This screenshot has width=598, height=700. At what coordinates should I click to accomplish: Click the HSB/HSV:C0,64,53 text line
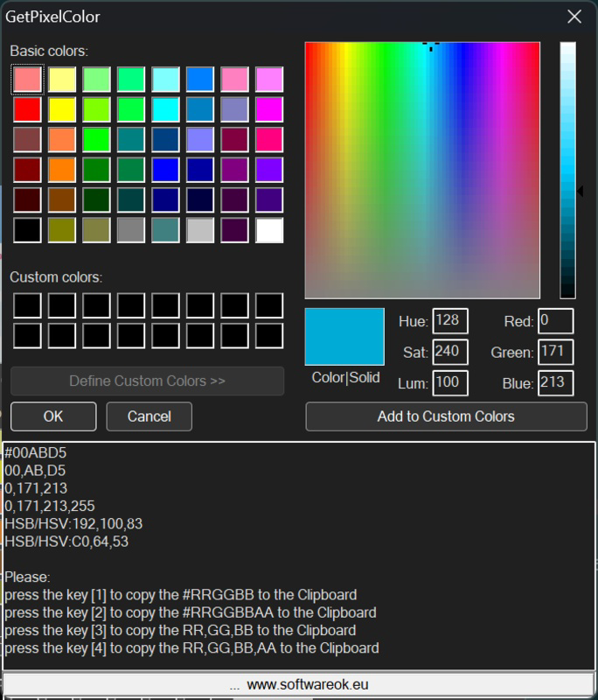[x=66, y=542]
